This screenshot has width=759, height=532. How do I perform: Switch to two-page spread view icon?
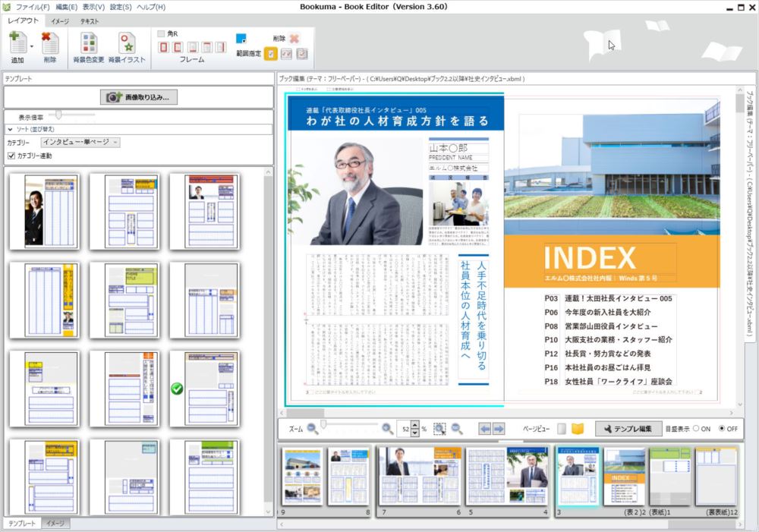click(578, 429)
